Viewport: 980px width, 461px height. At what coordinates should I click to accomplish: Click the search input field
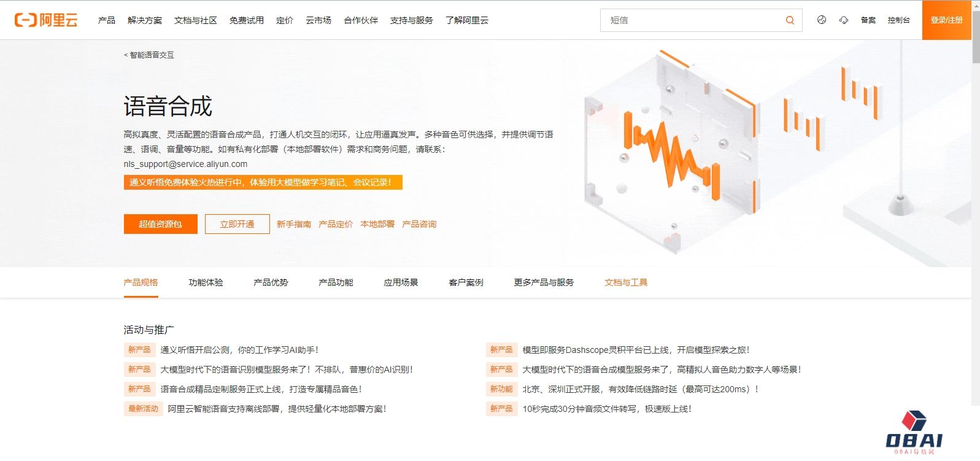point(693,20)
